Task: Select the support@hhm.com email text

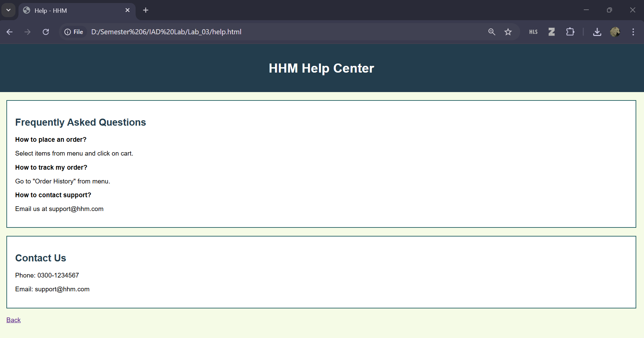Action: coord(62,289)
